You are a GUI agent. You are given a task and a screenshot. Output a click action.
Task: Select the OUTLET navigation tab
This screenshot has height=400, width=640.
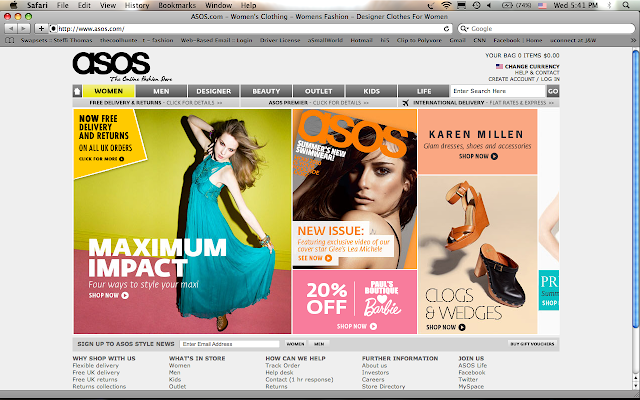[318, 91]
